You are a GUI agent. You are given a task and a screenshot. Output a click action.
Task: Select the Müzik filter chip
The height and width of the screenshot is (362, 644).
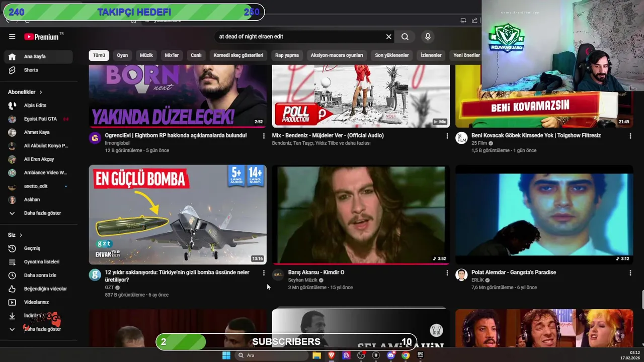pos(146,55)
